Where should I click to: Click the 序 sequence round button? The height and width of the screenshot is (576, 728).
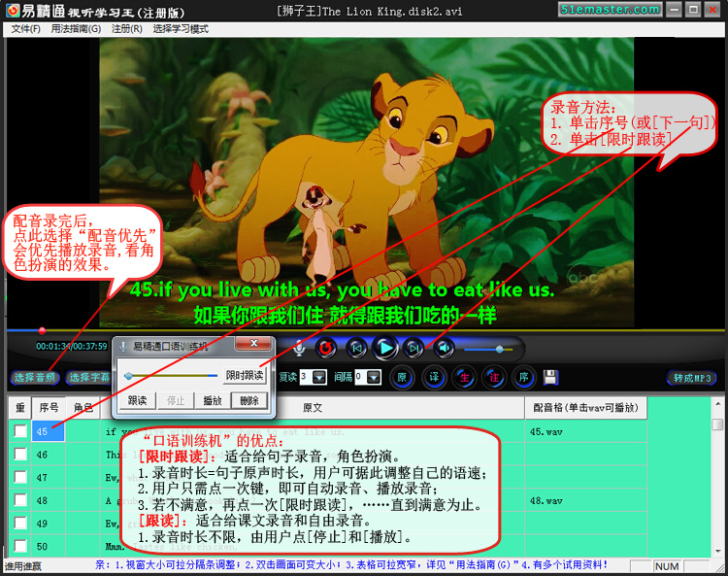524,377
